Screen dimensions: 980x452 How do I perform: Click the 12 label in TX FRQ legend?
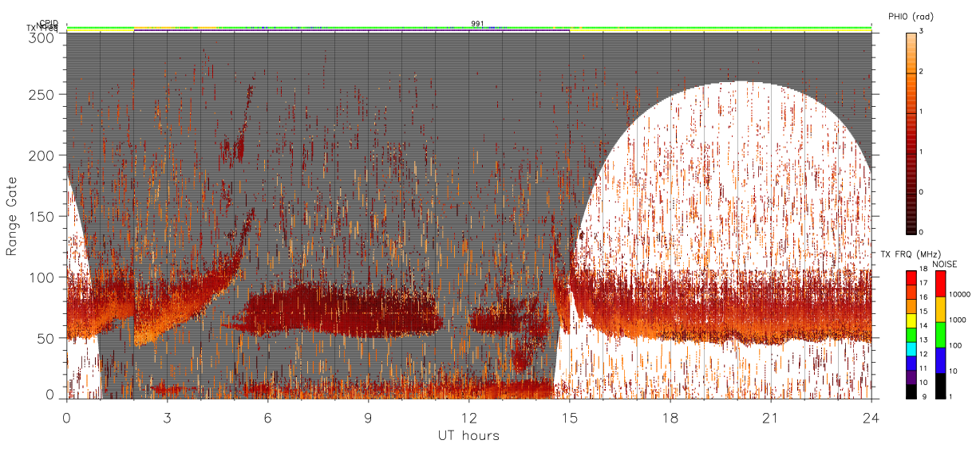click(x=923, y=354)
